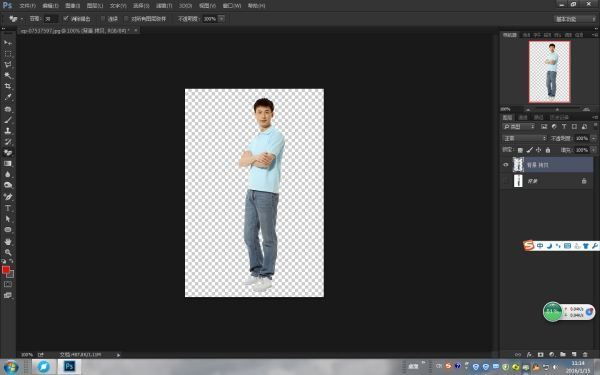
Task: Set the foreground color swatch
Action: tap(6, 270)
